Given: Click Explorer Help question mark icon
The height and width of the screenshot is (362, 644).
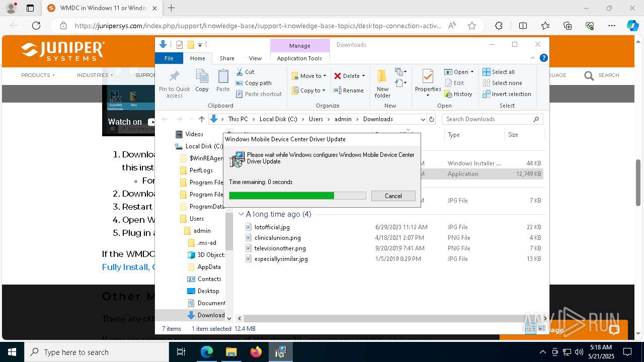Looking at the screenshot, I should 543,58.
